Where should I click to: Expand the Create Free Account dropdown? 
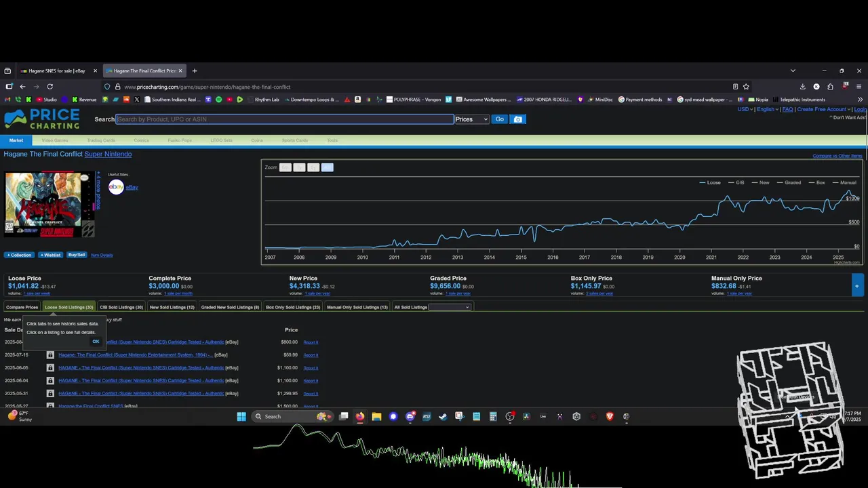pos(824,109)
